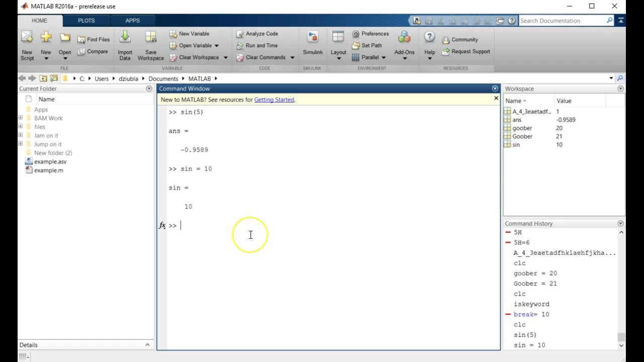Select the Apps folder
The image size is (644, 362).
(37, 110)
